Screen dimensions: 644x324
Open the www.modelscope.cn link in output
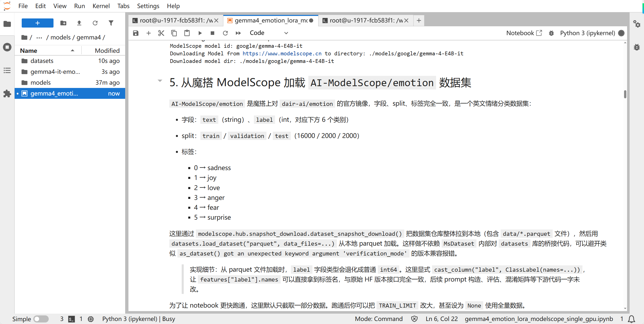282,54
